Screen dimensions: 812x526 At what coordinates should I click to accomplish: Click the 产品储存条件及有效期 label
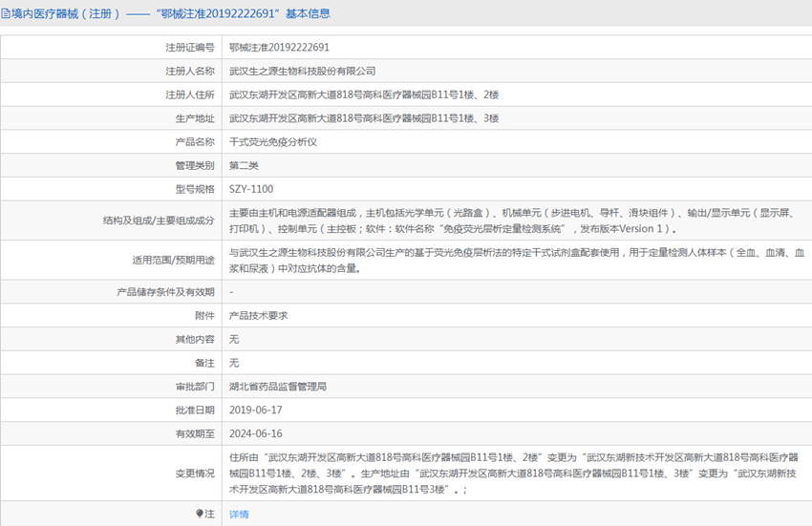pyautogui.click(x=165, y=292)
